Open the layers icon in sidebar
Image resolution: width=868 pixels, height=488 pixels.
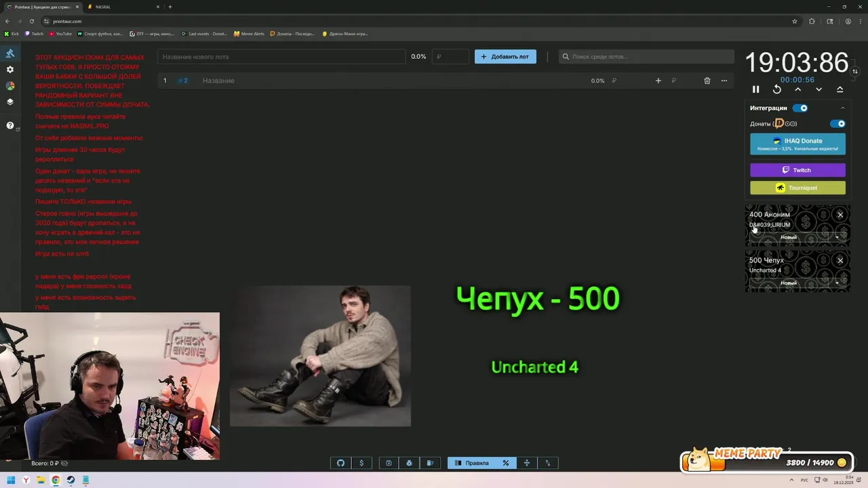(x=10, y=102)
